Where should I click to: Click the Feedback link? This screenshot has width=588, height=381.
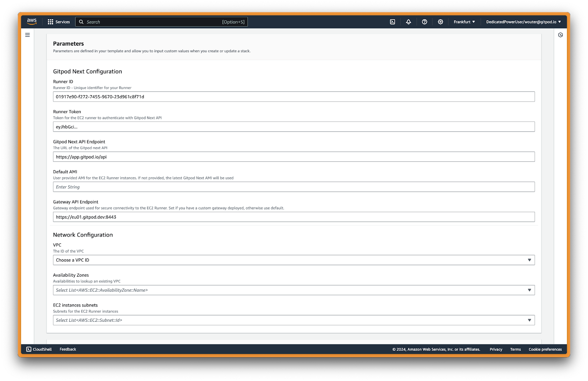pos(68,349)
